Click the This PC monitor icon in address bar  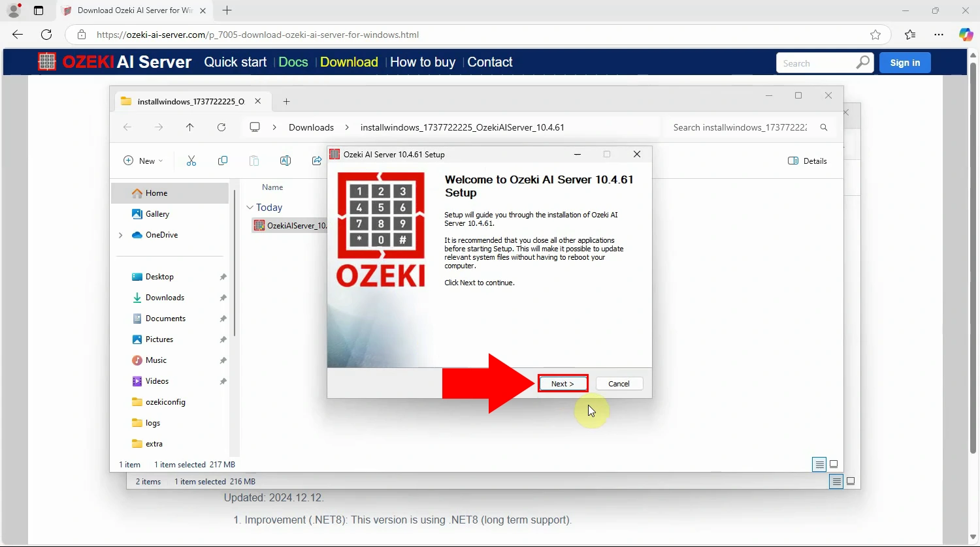[255, 127]
